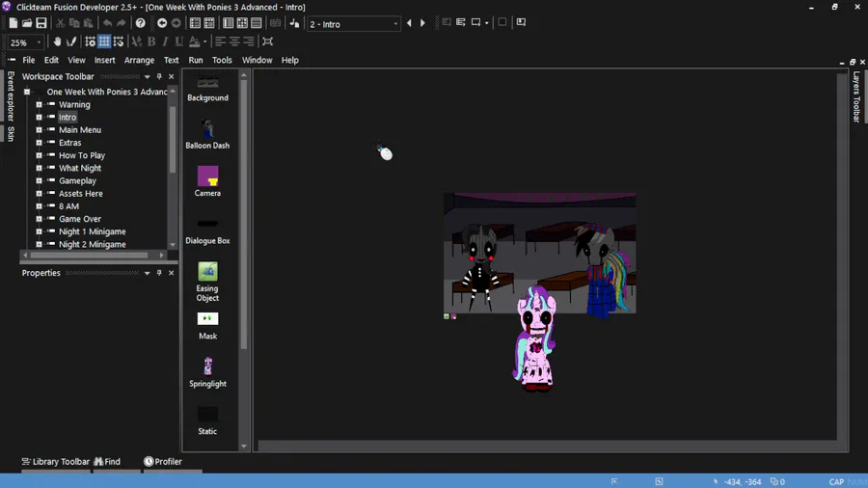
Task: Select the Easing Object in list
Action: point(207,282)
